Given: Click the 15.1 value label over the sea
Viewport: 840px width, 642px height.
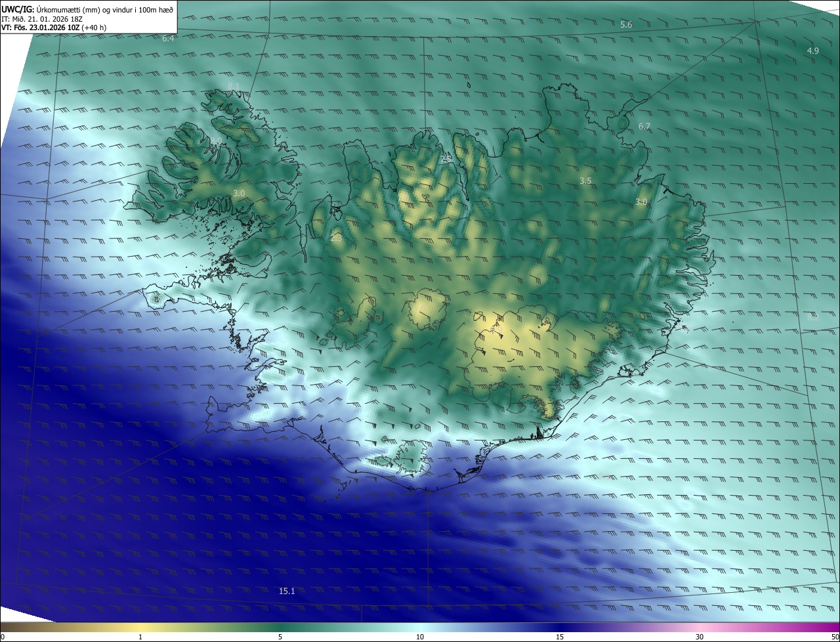Looking at the screenshot, I should 287,591.
